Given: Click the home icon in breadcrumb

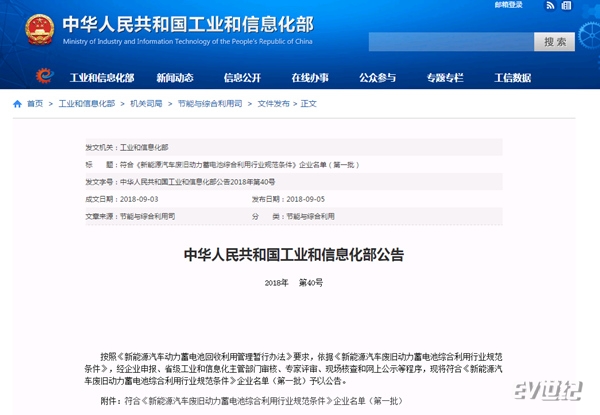Looking at the screenshot, I should pyautogui.click(x=17, y=104).
